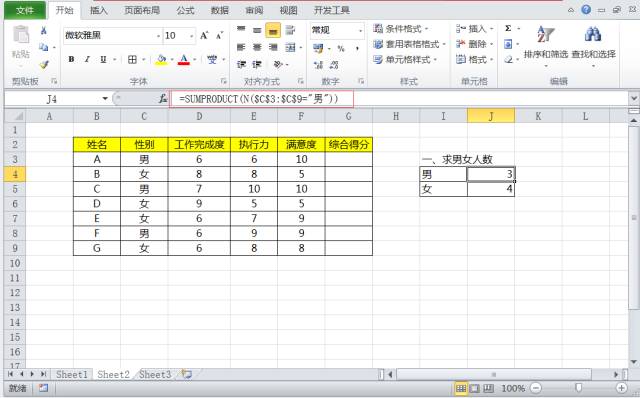Click the zoom in plus button
Viewport: 640px width, 398px height.
tap(621, 388)
